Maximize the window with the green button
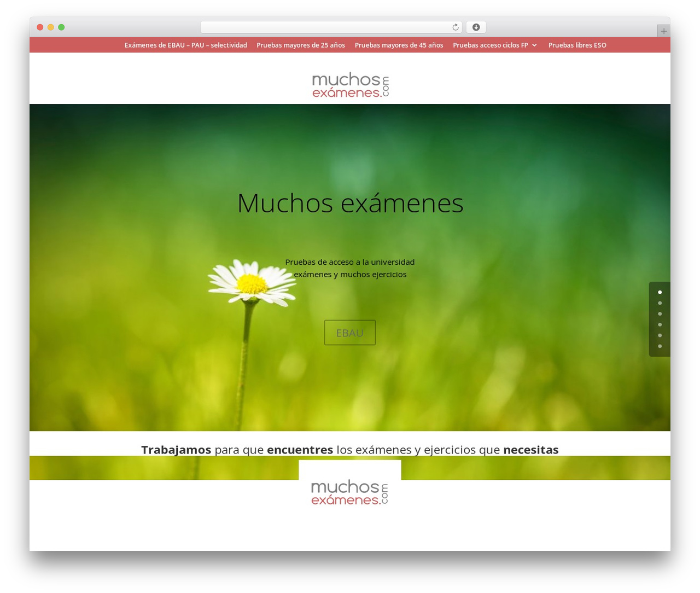 pos(61,27)
